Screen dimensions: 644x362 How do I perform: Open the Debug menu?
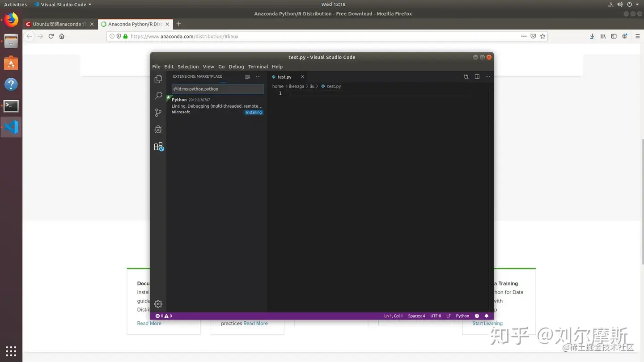click(236, 67)
